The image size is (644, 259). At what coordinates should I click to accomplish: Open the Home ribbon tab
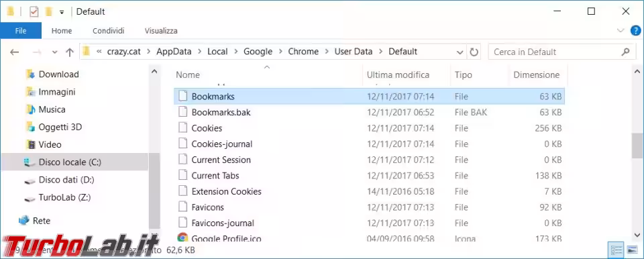coord(62,31)
